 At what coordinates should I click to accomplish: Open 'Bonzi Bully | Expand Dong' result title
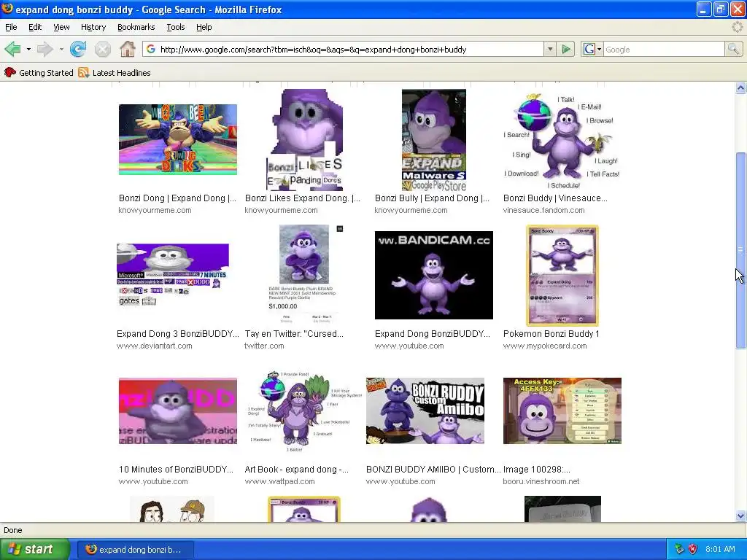(x=432, y=198)
